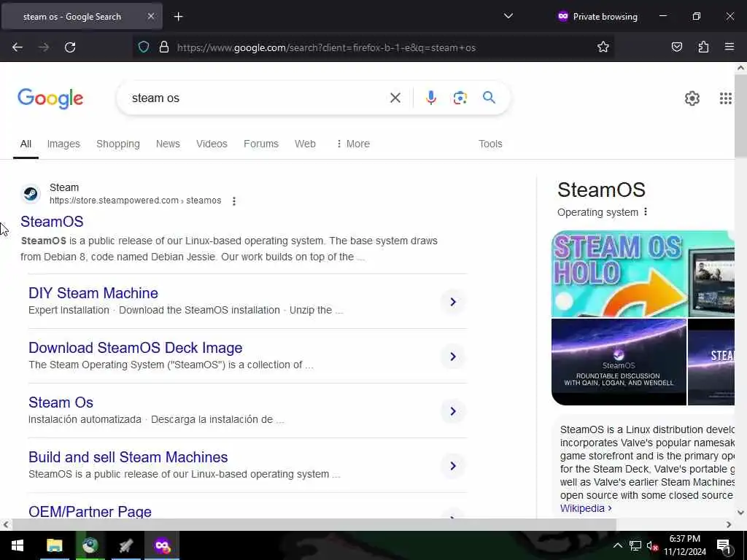747x560 pixels.
Task: Open the taskbar clock and date
Action: point(684,545)
